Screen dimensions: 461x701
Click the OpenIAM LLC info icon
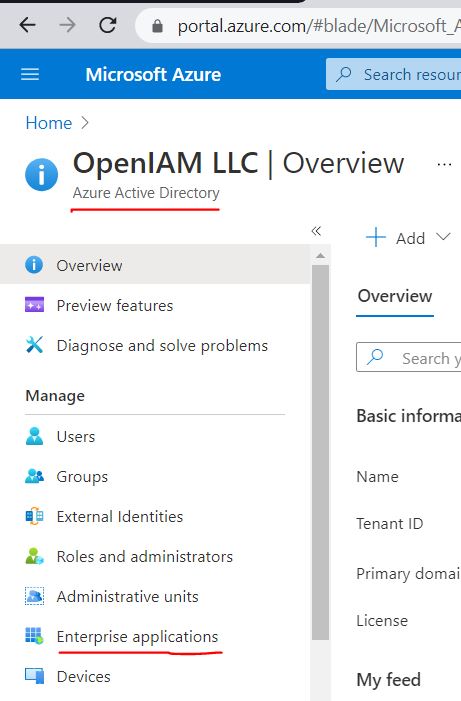41,174
